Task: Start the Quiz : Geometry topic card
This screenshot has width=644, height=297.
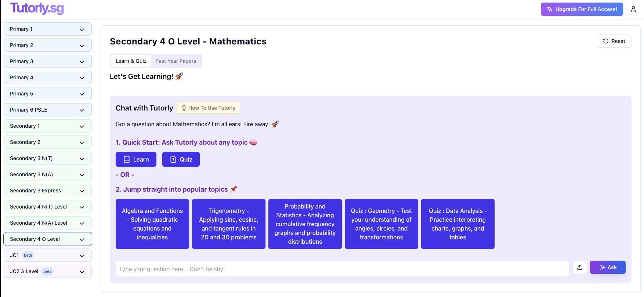Action: (x=381, y=224)
